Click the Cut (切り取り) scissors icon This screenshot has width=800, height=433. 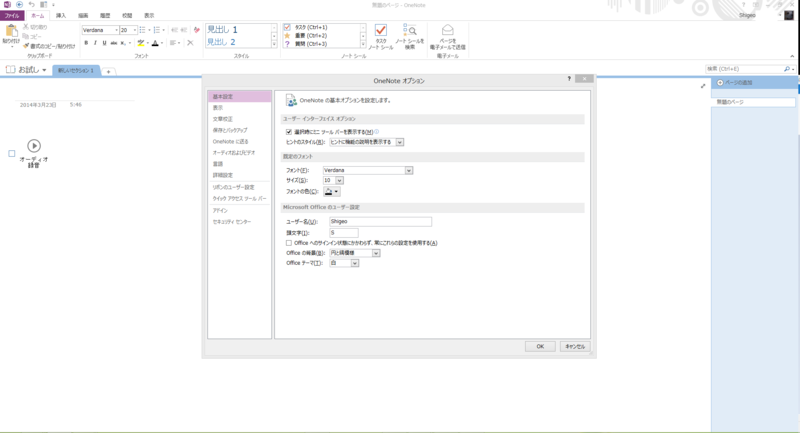click(x=26, y=27)
